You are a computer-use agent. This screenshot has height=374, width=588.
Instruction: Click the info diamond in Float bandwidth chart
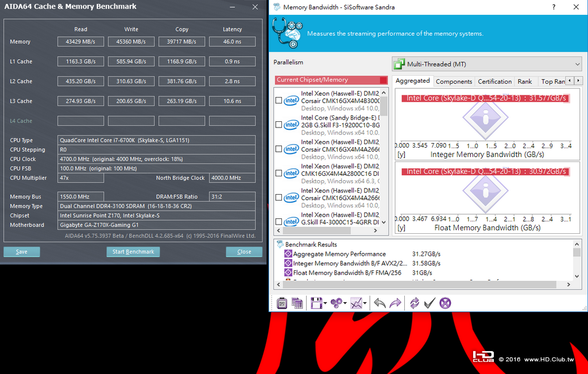tap(486, 191)
